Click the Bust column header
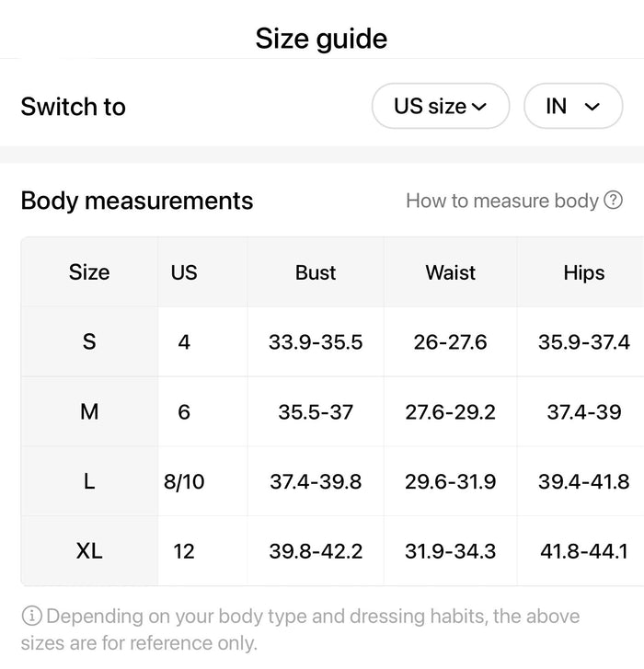644x669 pixels. [316, 272]
